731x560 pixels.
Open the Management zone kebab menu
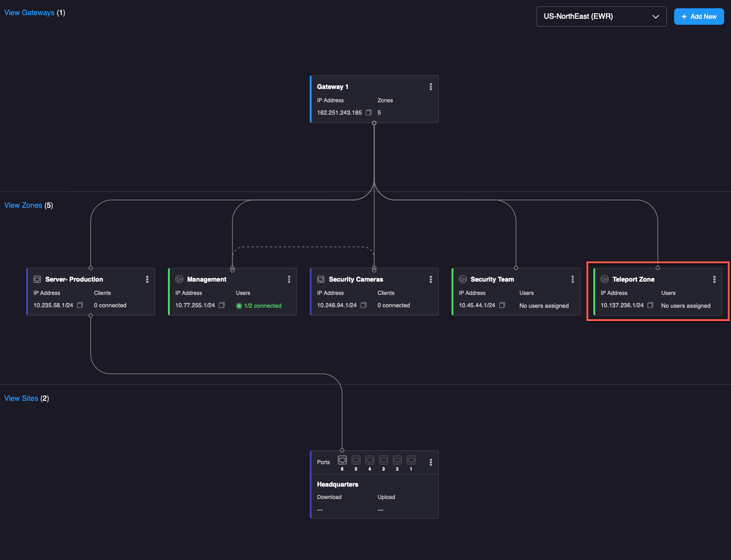point(289,279)
